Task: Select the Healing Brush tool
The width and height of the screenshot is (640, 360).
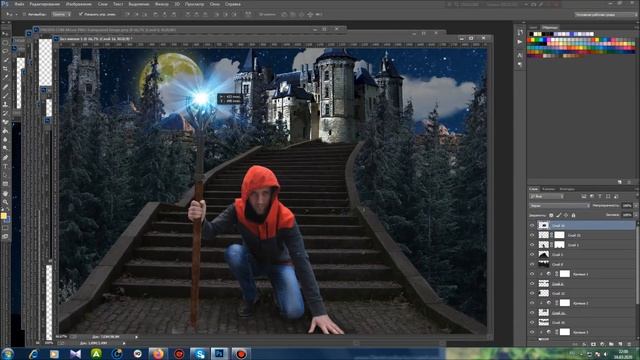Action: [5, 87]
